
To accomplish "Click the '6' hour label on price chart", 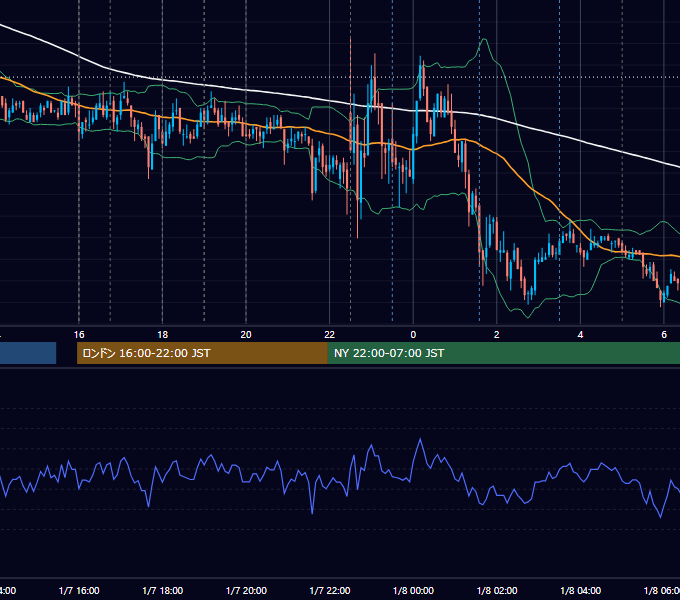I will coord(664,335).
